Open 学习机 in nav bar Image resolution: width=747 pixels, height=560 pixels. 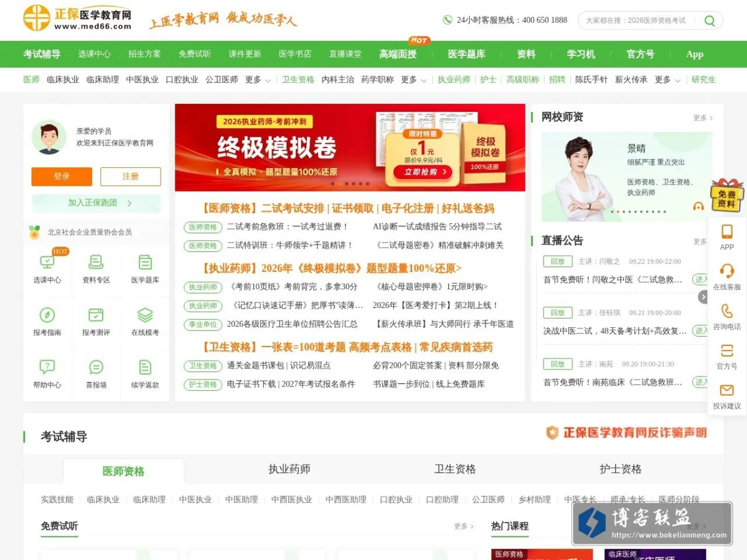[x=581, y=54]
